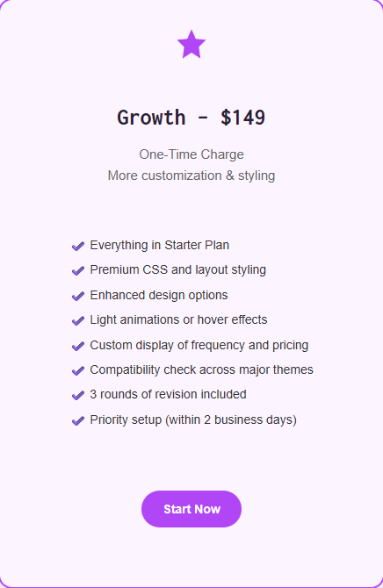Viewport: 383px width, 588px height.
Task: Click checkmark beside Light animations or hover effects
Action: pyautogui.click(x=77, y=320)
